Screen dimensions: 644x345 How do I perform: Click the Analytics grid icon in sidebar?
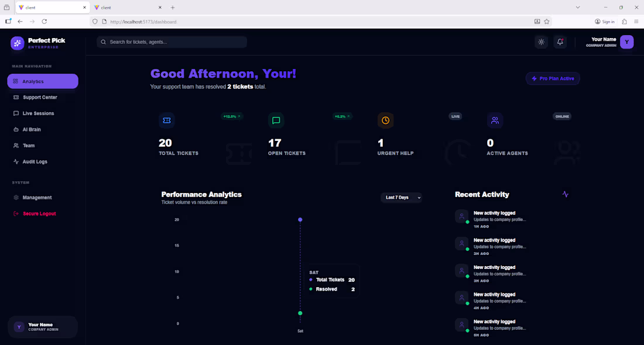(16, 81)
